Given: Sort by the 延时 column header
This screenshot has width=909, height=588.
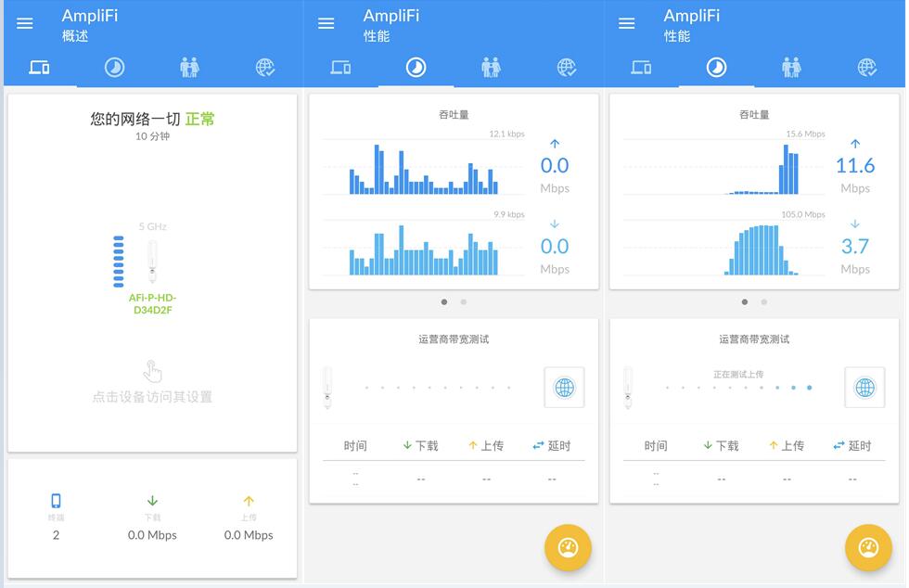Looking at the screenshot, I should (x=554, y=445).
